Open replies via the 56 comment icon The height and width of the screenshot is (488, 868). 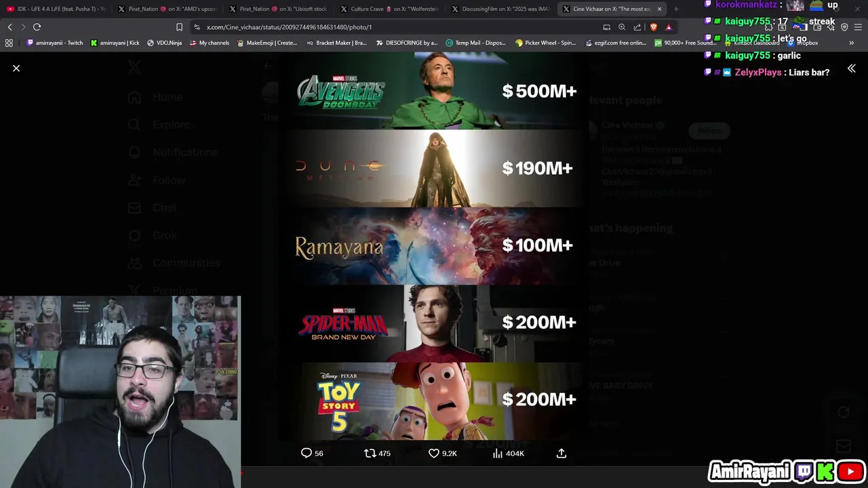tap(312, 453)
